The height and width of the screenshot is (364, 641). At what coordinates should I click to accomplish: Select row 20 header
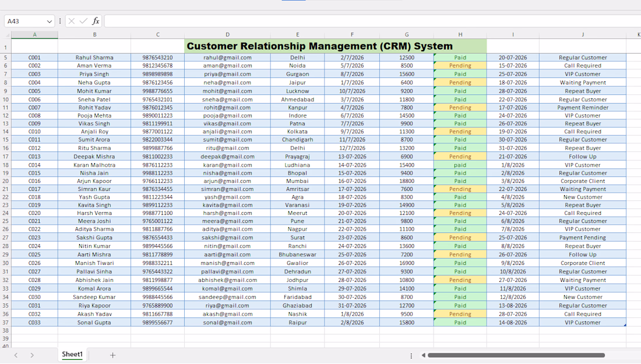coord(6,181)
